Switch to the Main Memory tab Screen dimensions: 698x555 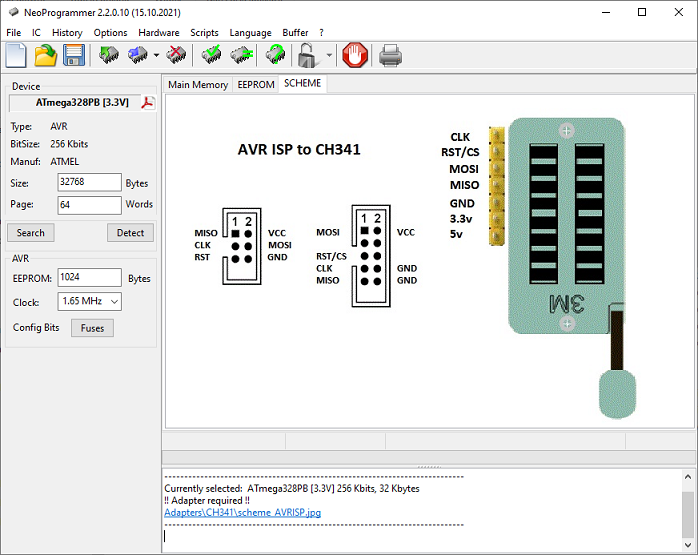(x=198, y=85)
